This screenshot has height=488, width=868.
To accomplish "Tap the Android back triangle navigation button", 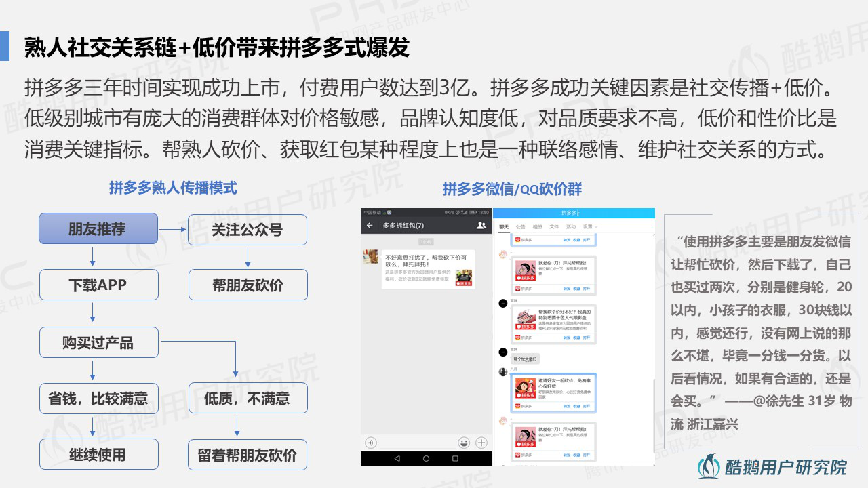I will click(x=397, y=458).
